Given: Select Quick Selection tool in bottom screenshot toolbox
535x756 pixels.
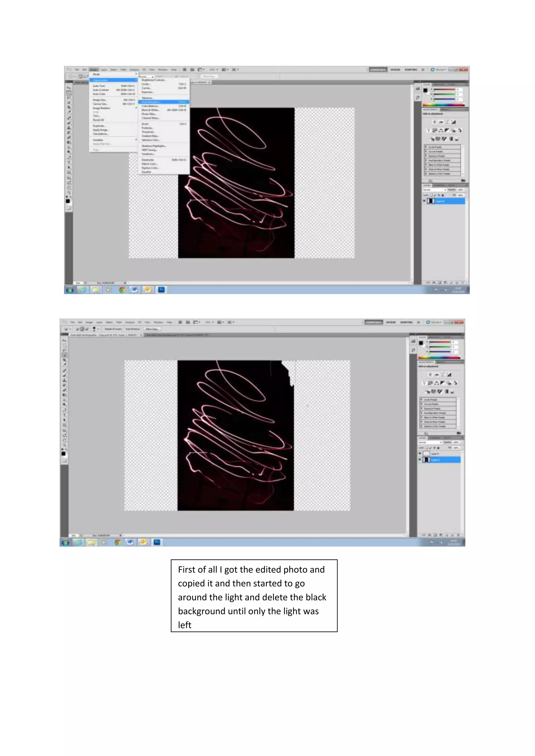Looking at the screenshot, I should point(65,355).
